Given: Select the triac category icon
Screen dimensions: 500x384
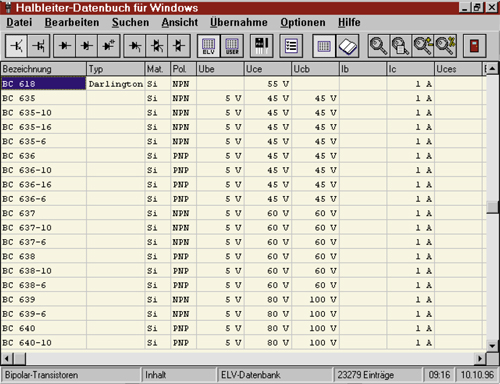Looking at the screenshot, I should point(157,46).
